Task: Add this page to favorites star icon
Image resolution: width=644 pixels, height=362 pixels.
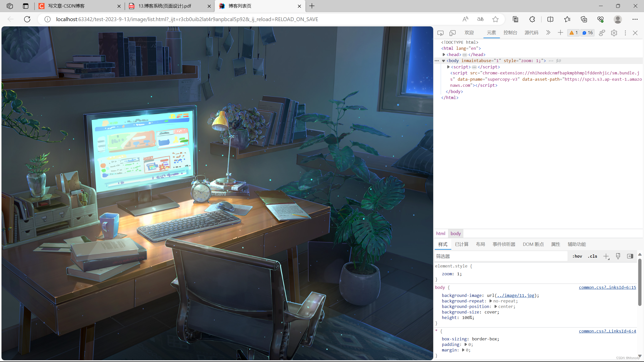Action: pos(495,19)
